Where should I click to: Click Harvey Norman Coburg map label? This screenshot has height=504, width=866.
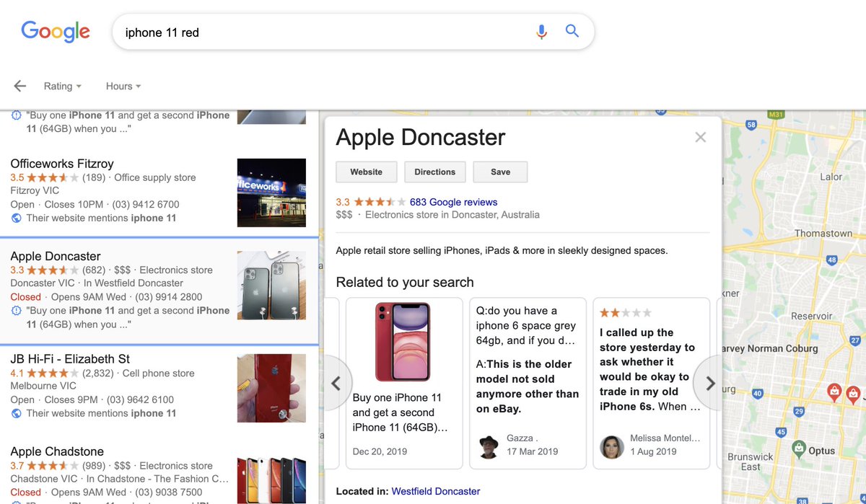point(771,349)
